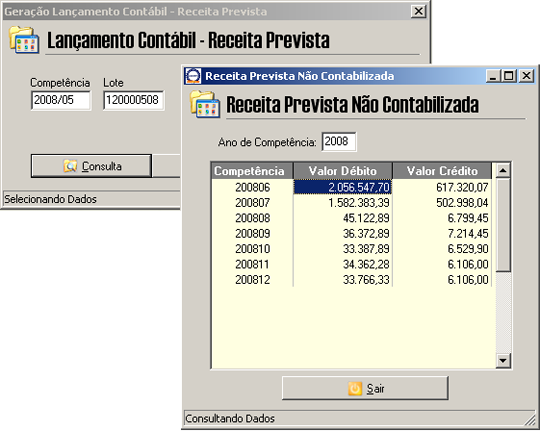The image size is (540, 431).
Task: Select débito value 45.122,89 cell
Action: click(x=343, y=218)
